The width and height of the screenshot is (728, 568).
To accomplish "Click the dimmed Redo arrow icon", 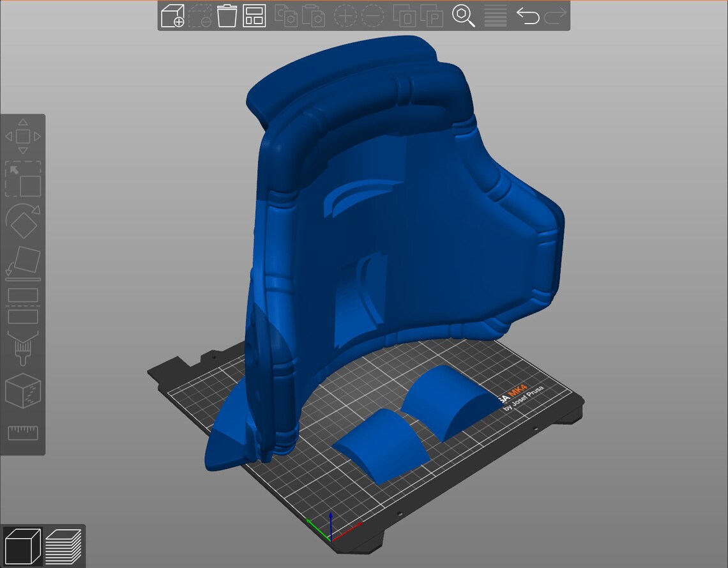I will tap(556, 16).
